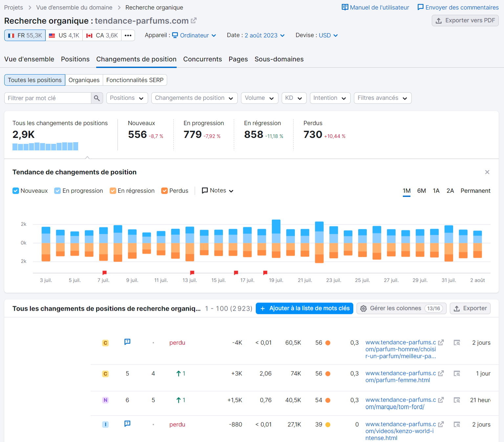Click the N intent badge in the tom-ford row
Image resolution: width=504 pixels, height=442 pixels.
105,400
